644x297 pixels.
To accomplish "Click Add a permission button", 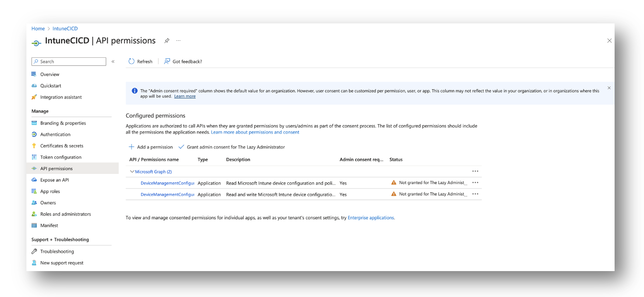I will (x=151, y=147).
